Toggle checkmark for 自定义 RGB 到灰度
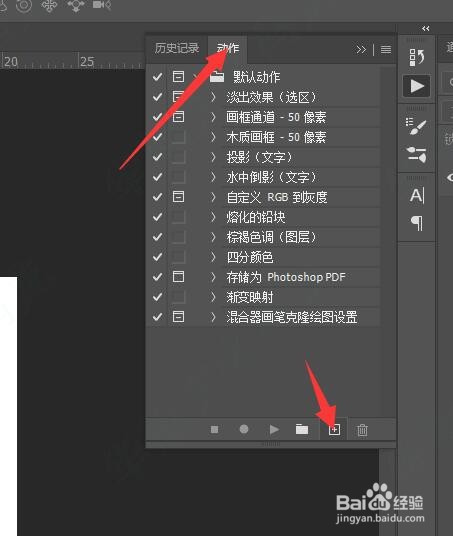The width and height of the screenshot is (453, 536). [x=157, y=197]
